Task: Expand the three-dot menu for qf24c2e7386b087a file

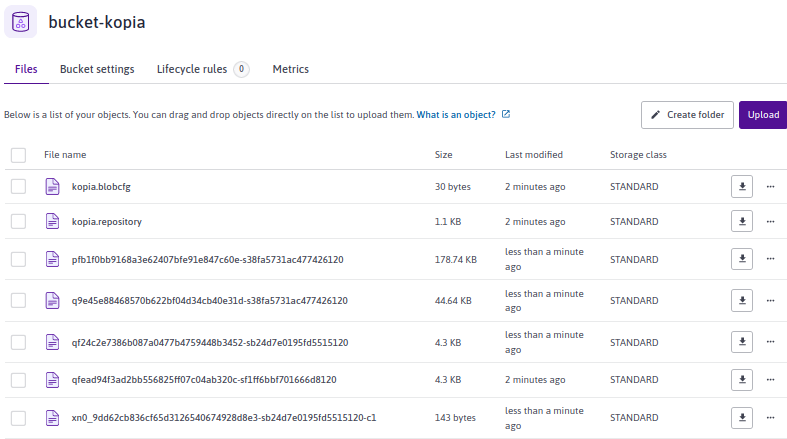Action: [770, 342]
